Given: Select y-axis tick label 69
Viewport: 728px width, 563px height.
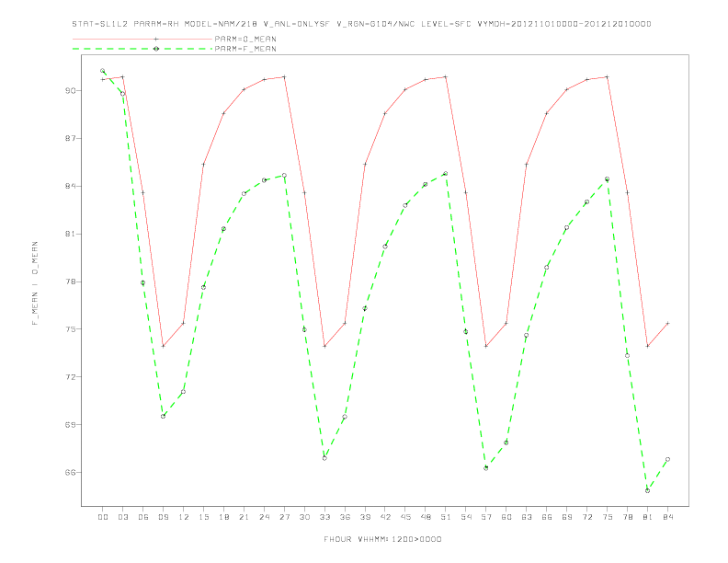Looking at the screenshot, I should pos(71,425).
